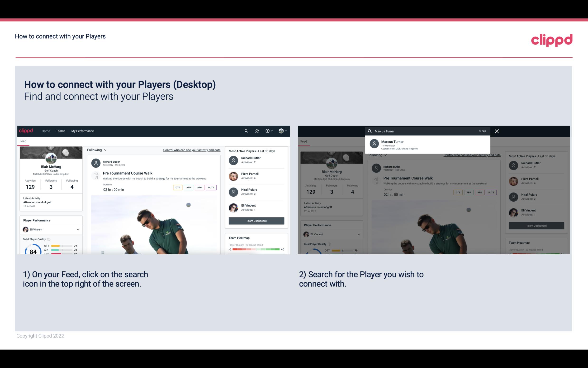588x368 pixels.
Task: Expand the My Performance navigation menu
Action: tap(83, 131)
